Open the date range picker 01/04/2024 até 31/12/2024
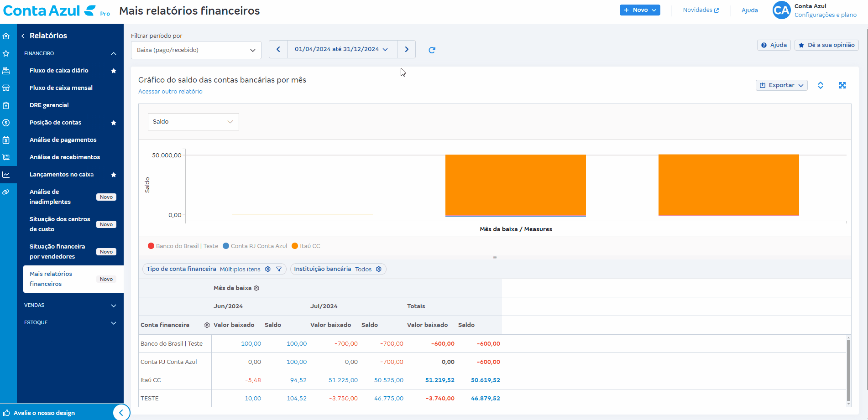The height and width of the screenshot is (420, 868). (342, 49)
